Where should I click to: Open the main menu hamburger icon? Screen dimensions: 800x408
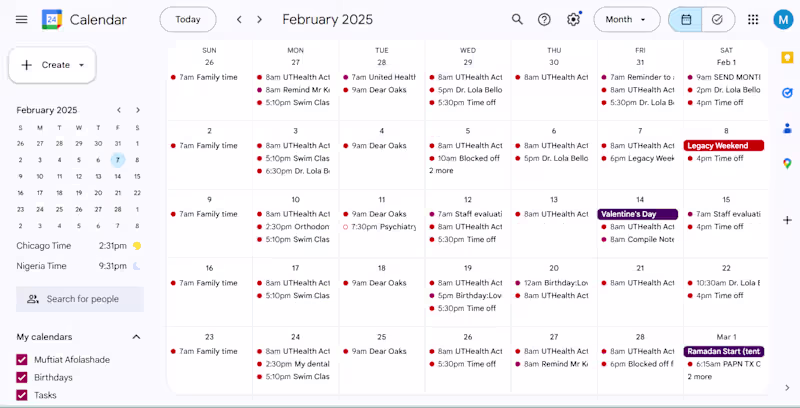click(x=21, y=19)
